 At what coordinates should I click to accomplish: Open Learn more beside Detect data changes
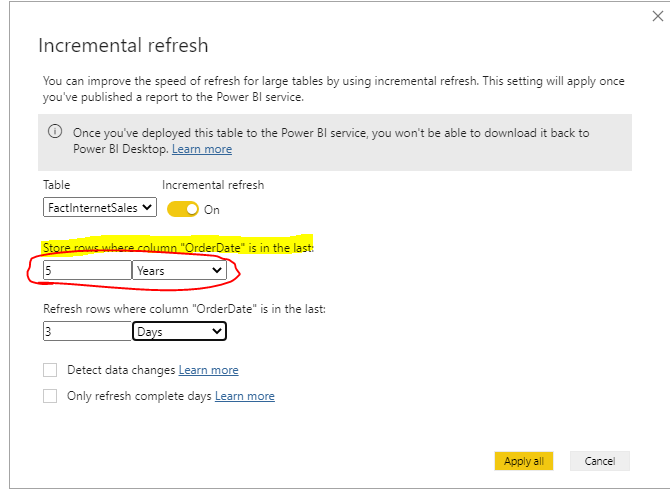(208, 370)
